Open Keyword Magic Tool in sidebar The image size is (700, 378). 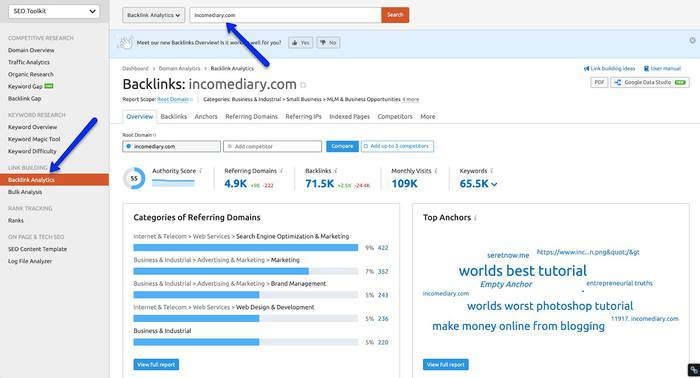pyautogui.click(x=34, y=139)
